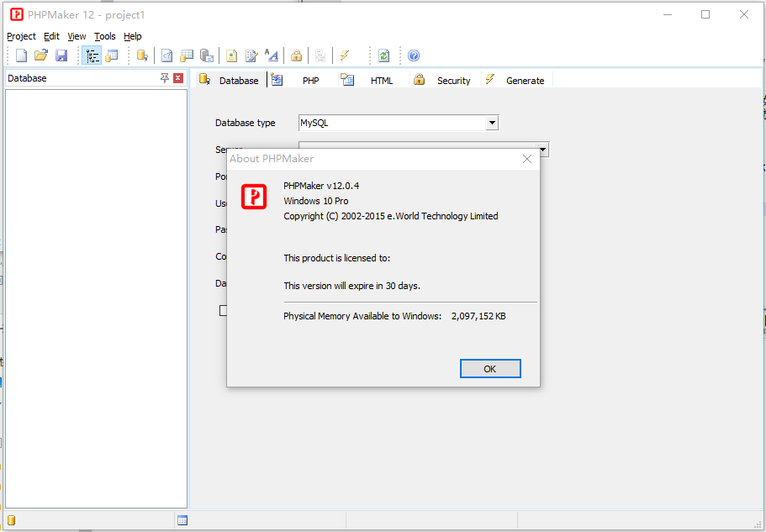
Task: Tick the checkbox partly hidden behind the About dialog
Action: (223, 310)
